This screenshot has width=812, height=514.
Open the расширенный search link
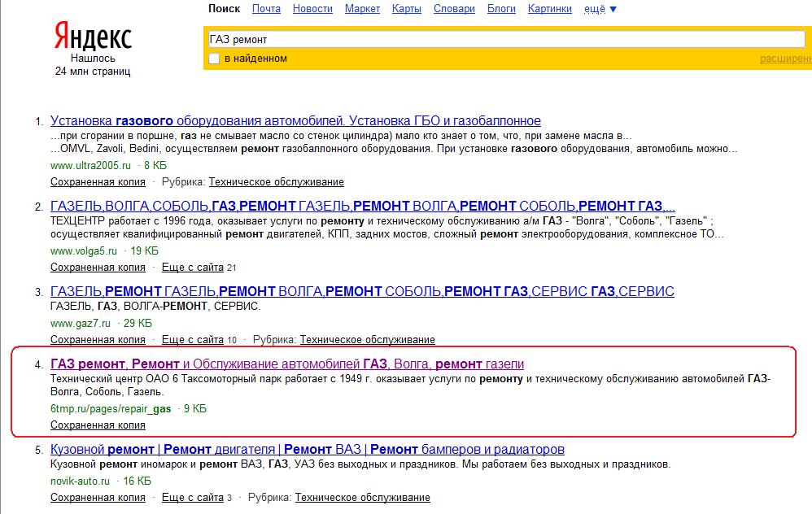point(786,59)
